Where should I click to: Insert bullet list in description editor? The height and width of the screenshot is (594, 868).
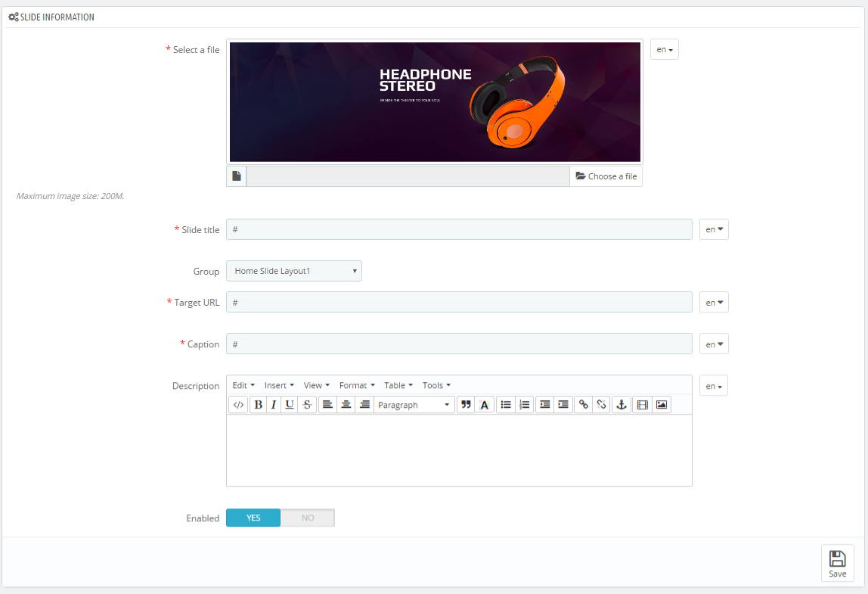(x=505, y=405)
